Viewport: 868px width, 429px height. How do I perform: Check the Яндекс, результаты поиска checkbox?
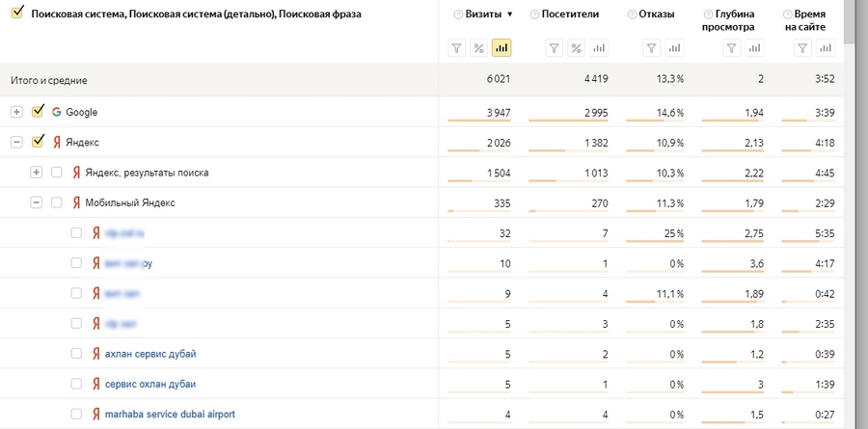coord(57,173)
